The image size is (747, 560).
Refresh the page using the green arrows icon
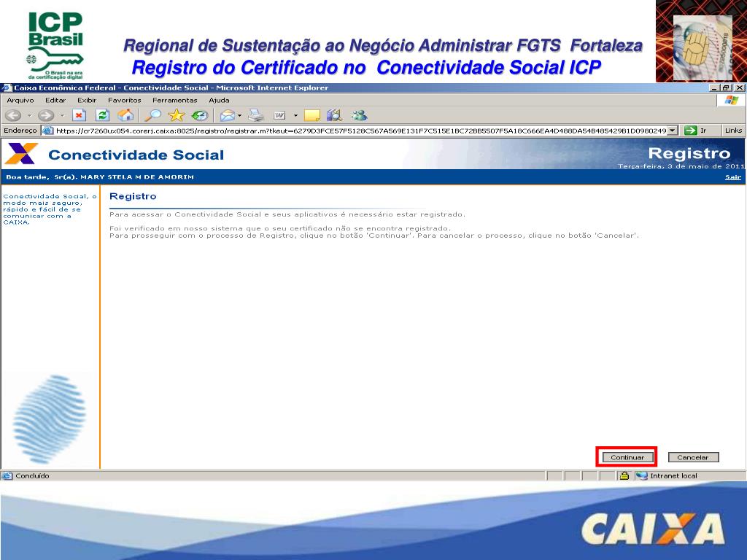point(102,115)
